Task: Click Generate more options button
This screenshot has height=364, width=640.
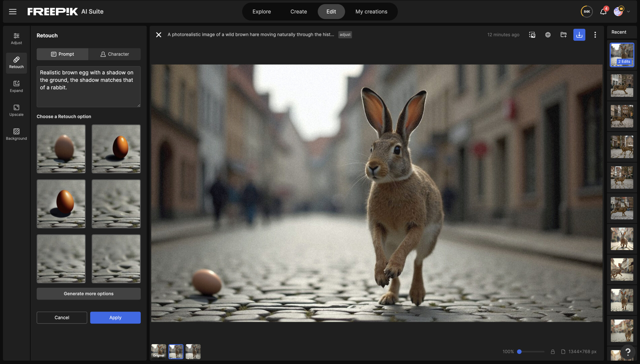Action: point(88,294)
